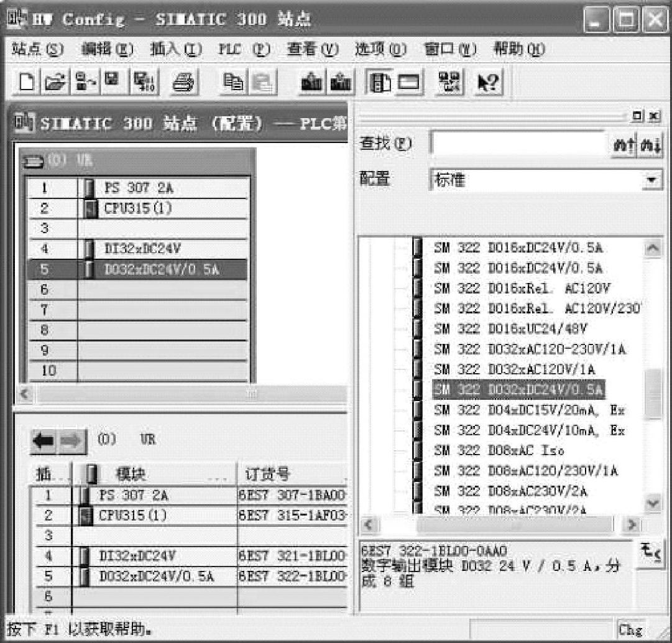
Task: Select SM 322 DO16xRel. AC120V catalog entry
Action: [522, 288]
